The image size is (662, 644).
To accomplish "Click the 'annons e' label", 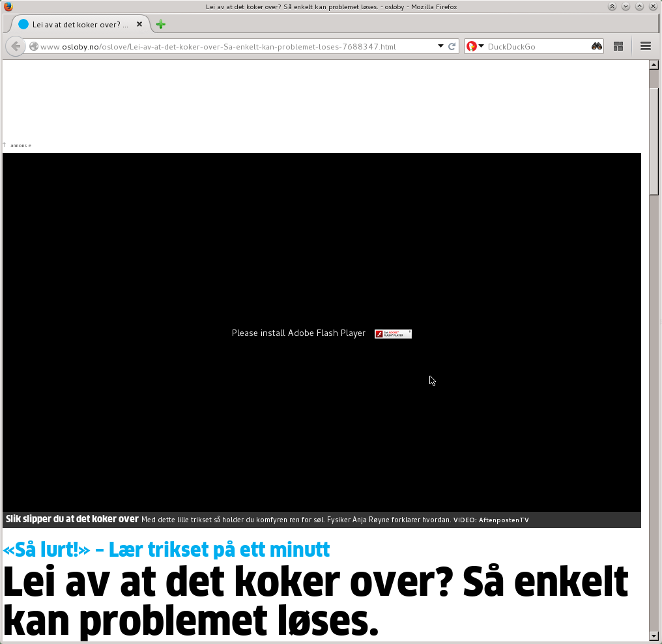I will click(21, 146).
